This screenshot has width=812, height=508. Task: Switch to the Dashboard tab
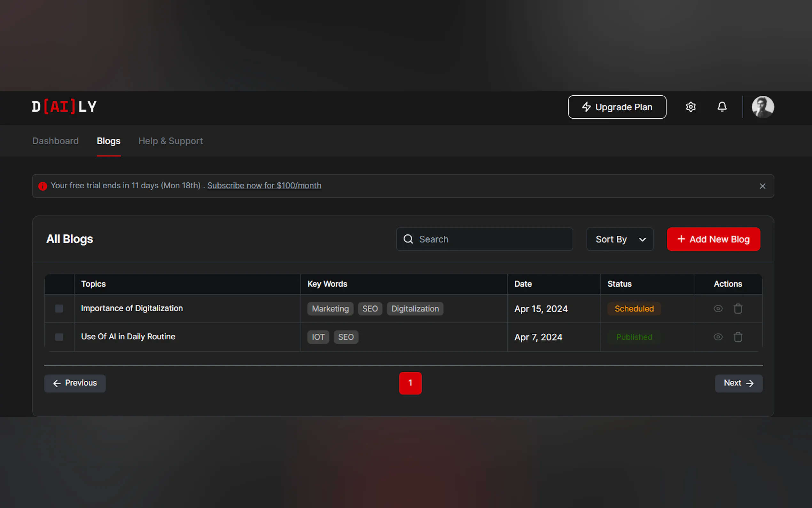click(55, 141)
